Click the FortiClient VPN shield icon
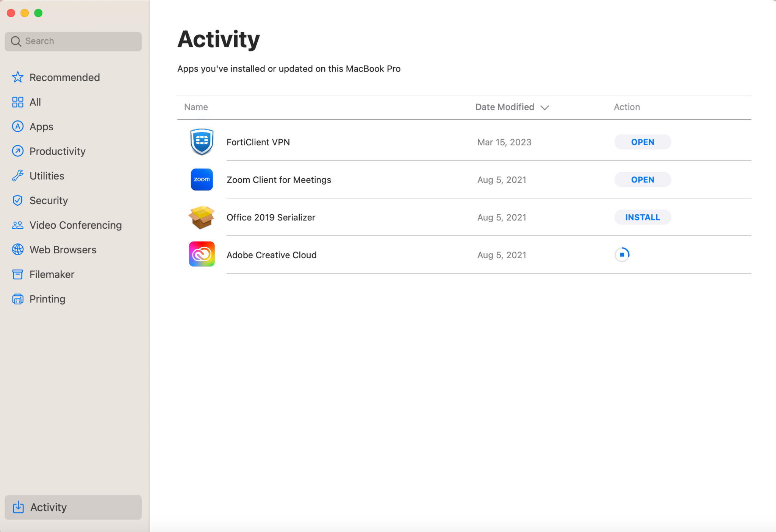The height and width of the screenshot is (532, 776). tap(202, 142)
